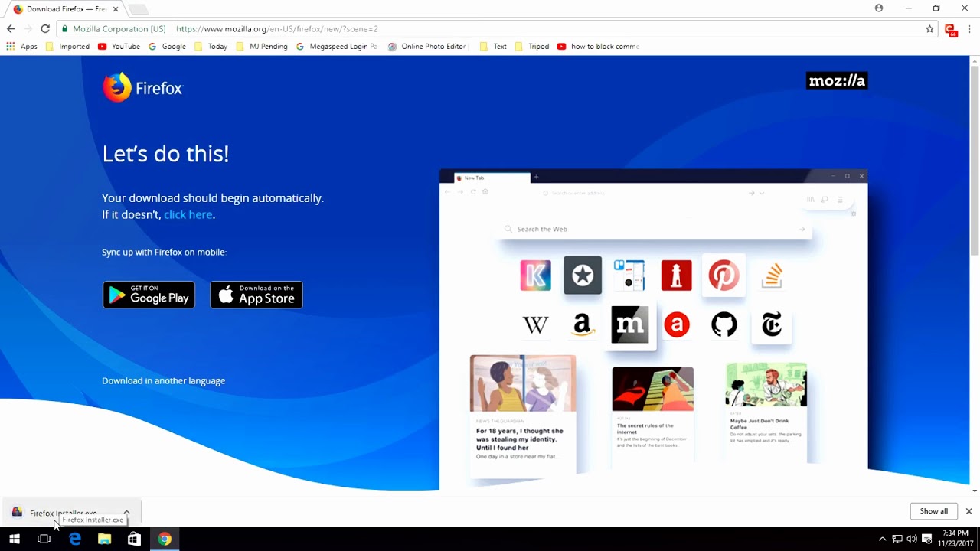
Task: Bookmark this page with the star icon
Action: coord(929,29)
